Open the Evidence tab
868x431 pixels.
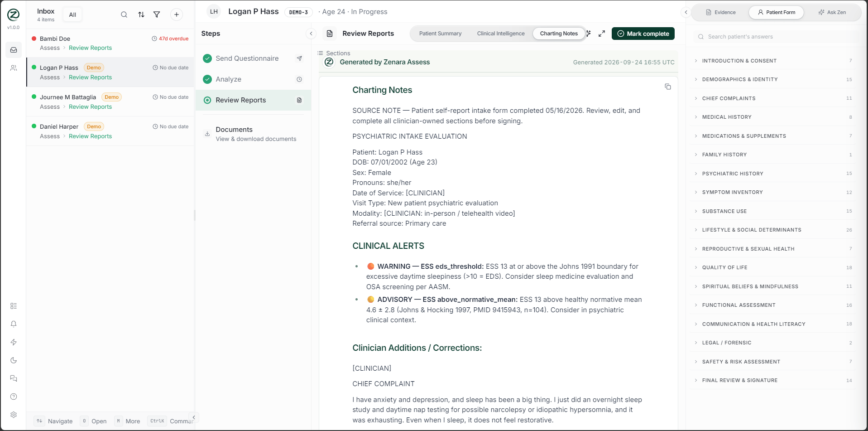point(720,12)
